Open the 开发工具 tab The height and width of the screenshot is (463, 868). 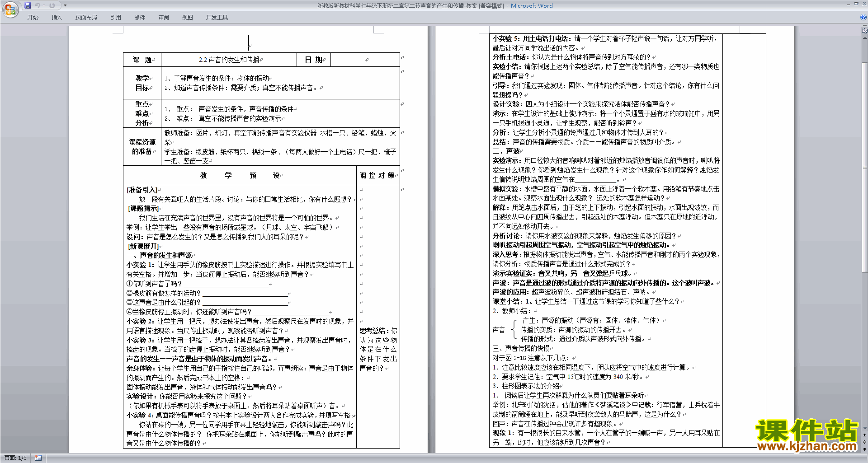217,18
